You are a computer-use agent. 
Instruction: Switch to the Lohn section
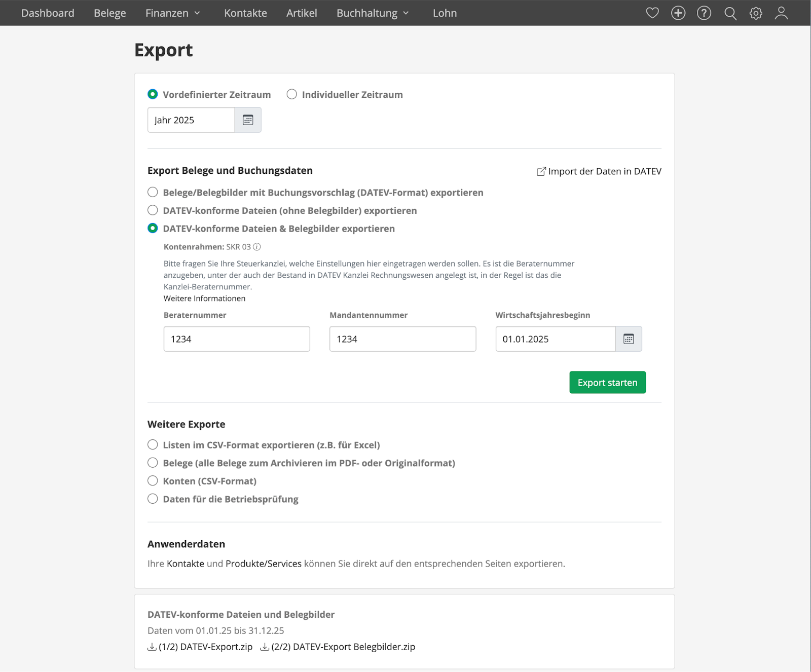[445, 13]
